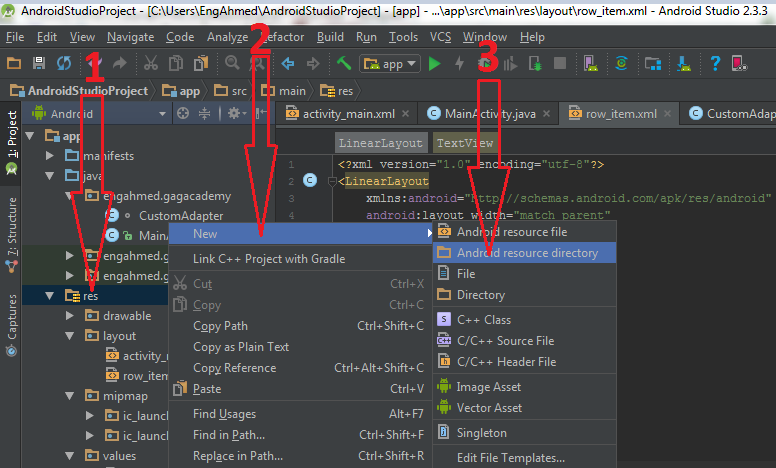The image size is (776, 468).
Task: Open the Android project view dropdown
Action: coord(99,114)
